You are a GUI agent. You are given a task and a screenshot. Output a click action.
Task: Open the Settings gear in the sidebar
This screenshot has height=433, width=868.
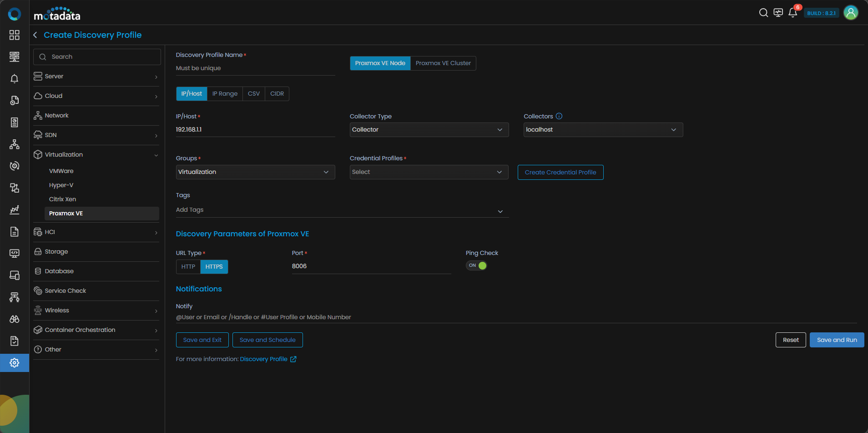coord(15,363)
